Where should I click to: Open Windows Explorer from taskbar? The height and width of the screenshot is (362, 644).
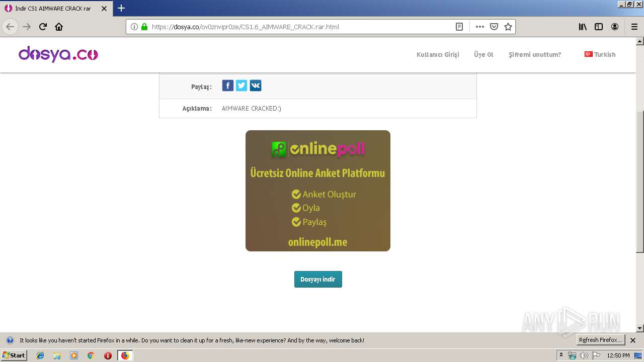(x=57, y=355)
